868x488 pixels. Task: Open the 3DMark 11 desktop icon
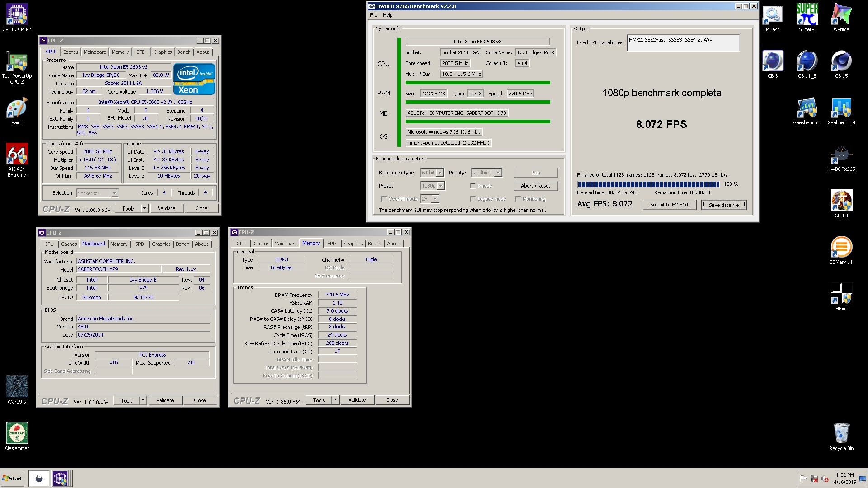pos(841,251)
